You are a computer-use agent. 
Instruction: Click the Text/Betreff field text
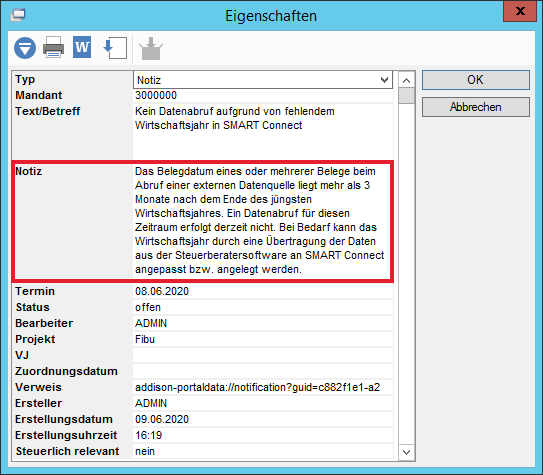(x=234, y=118)
